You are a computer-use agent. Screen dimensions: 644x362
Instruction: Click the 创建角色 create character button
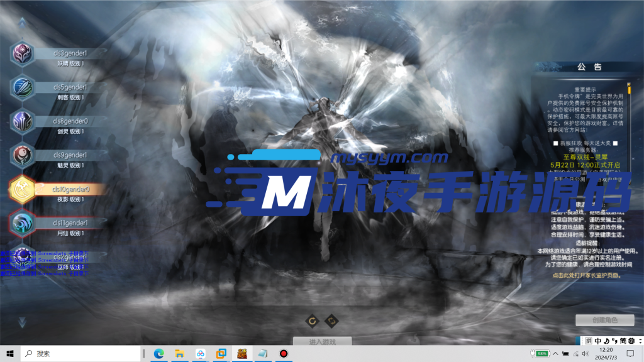604,321
